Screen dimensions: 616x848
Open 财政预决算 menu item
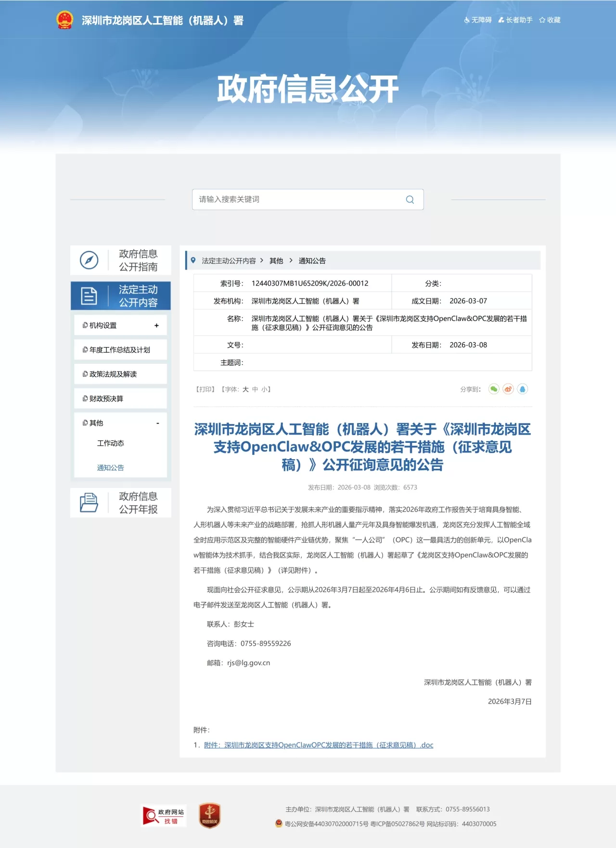(106, 399)
